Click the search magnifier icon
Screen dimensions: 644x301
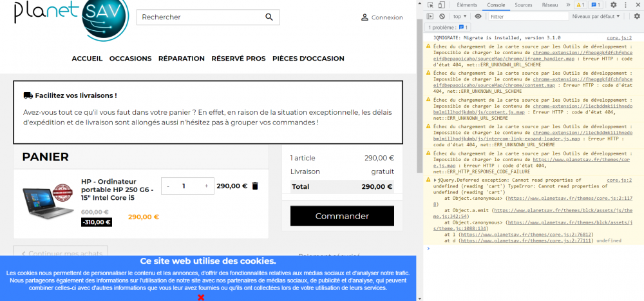(x=269, y=17)
